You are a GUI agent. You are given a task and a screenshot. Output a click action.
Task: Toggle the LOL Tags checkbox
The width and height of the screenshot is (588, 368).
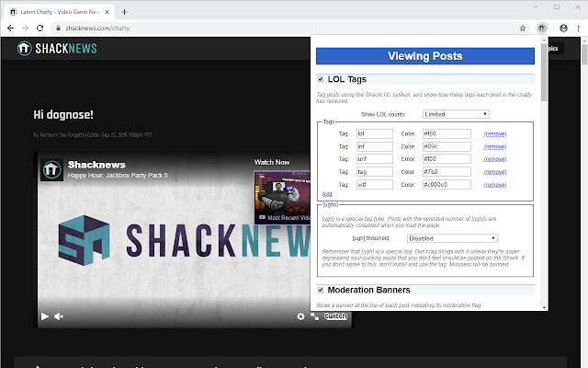321,79
